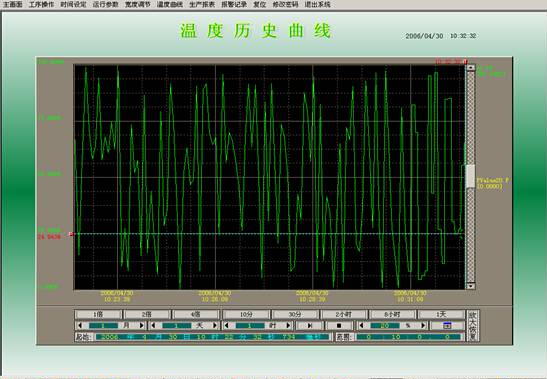Set time span with 30分 button

(x=295, y=314)
